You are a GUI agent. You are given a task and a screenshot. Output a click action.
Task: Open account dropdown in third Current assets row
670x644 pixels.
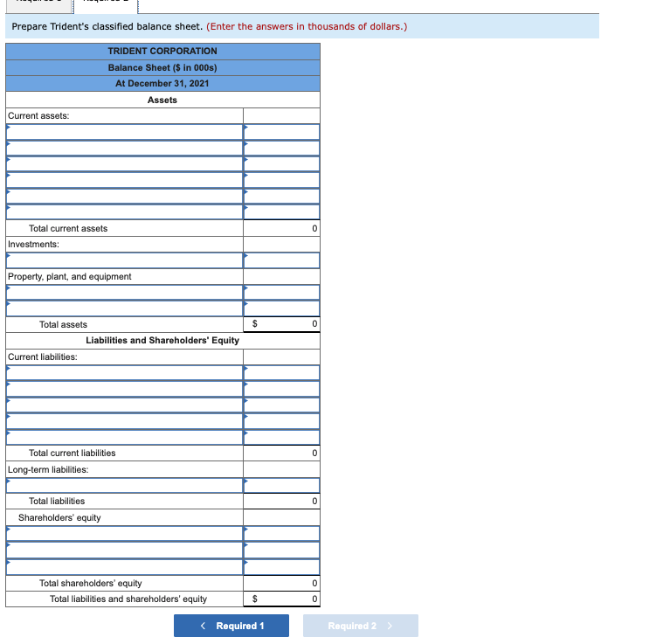(x=124, y=164)
